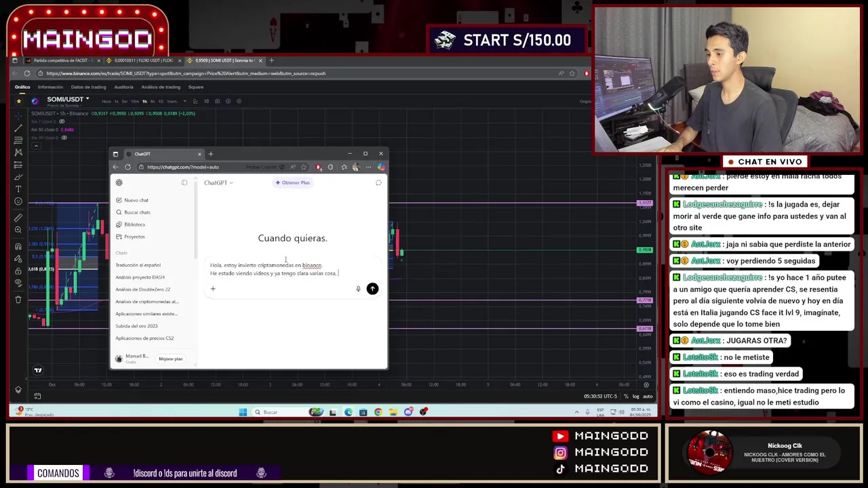Image resolution: width=868 pixels, height=488 pixels.
Task: Open the emoji icons drawing tool
Action: pos(18,201)
